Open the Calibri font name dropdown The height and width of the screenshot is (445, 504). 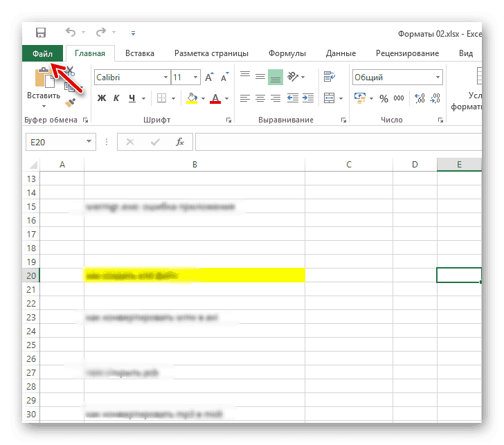[165, 77]
